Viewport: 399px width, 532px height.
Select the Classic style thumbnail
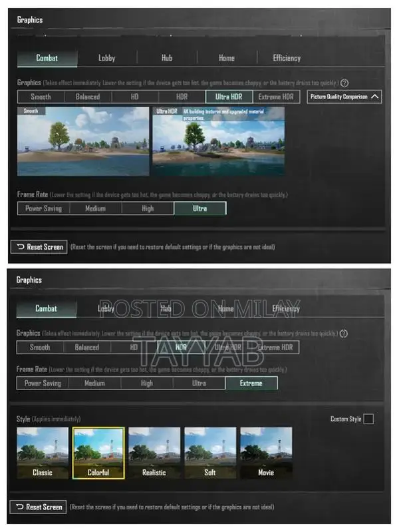(43, 453)
